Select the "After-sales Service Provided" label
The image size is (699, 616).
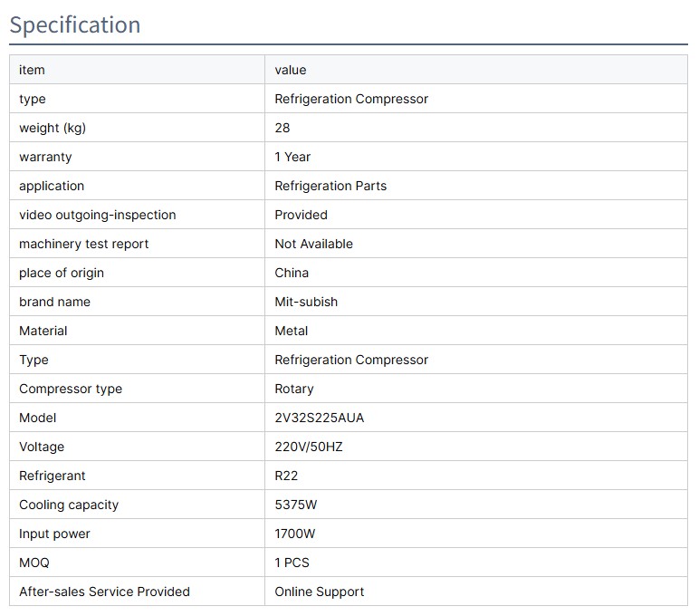tap(104, 592)
